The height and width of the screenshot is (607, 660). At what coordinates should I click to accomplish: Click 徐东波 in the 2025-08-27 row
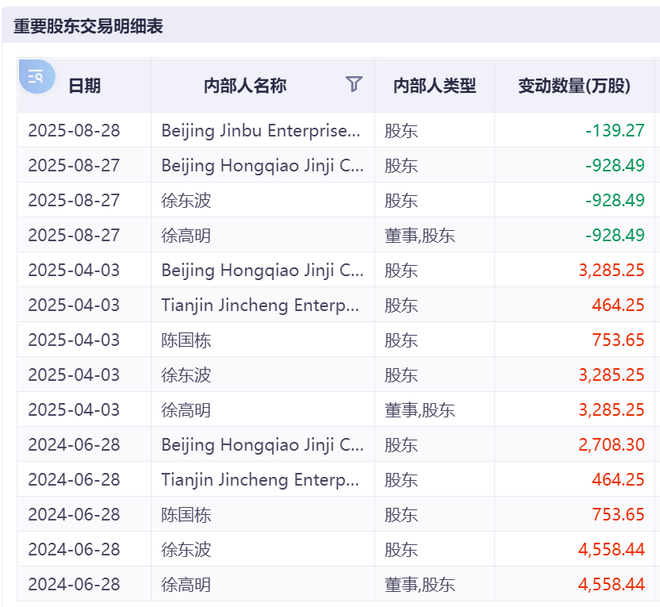click(x=186, y=200)
